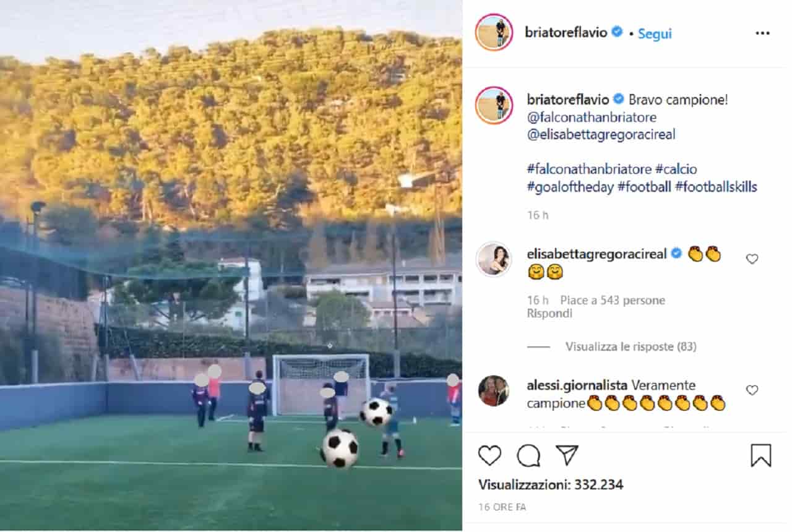792x532 pixels.
Task: Save post with the bookmark icon
Action: pos(761,456)
